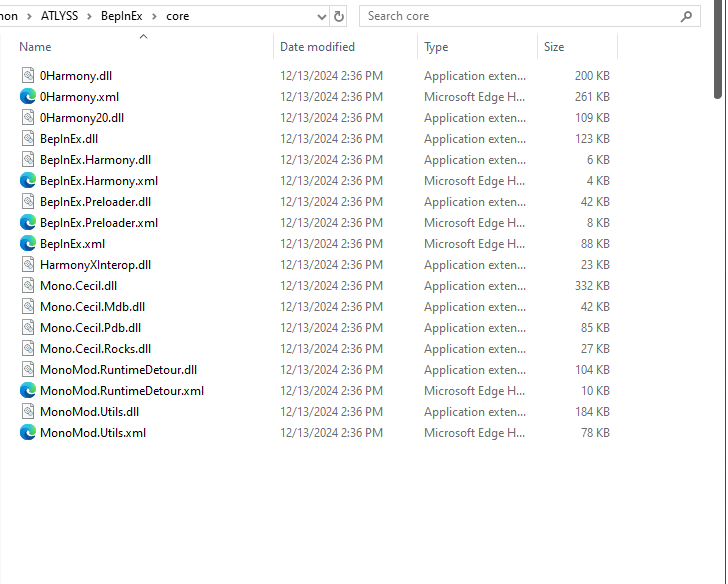Click the core breadcrumb segment
The width and height of the screenshot is (728, 584).
click(177, 16)
